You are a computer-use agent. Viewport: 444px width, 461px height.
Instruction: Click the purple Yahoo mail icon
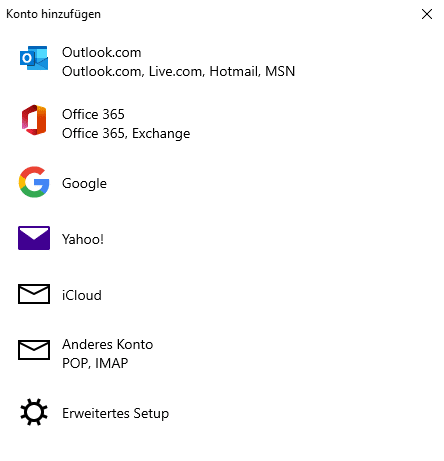pos(34,238)
